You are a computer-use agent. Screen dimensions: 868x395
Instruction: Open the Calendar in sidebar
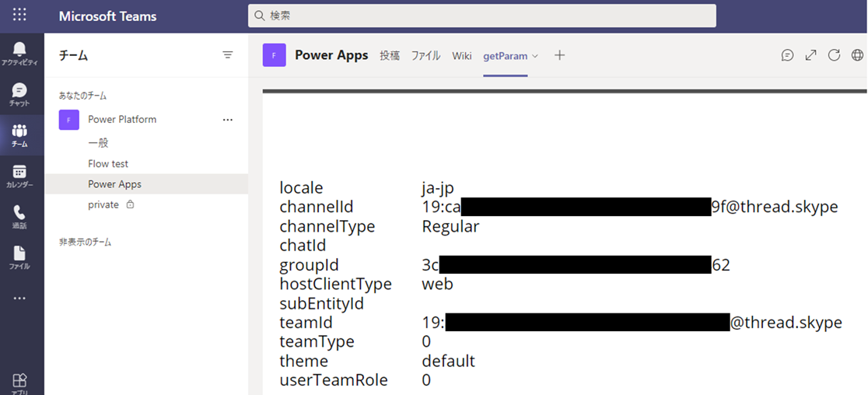pyautogui.click(x=19, y=176)
